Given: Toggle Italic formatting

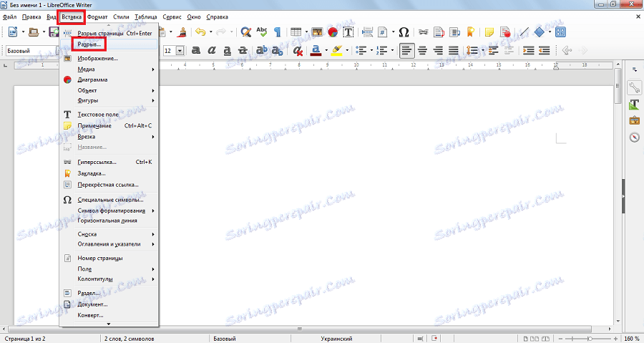Looking at the screenshot, I should point(212,51).
